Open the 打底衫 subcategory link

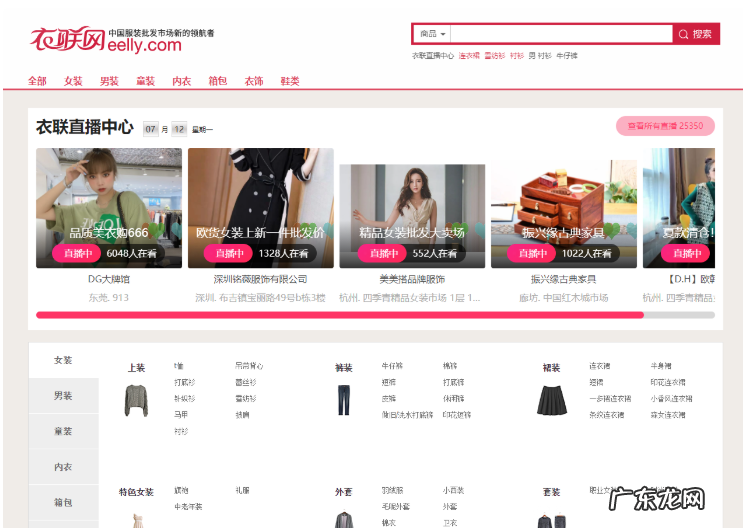pos(184,382)
